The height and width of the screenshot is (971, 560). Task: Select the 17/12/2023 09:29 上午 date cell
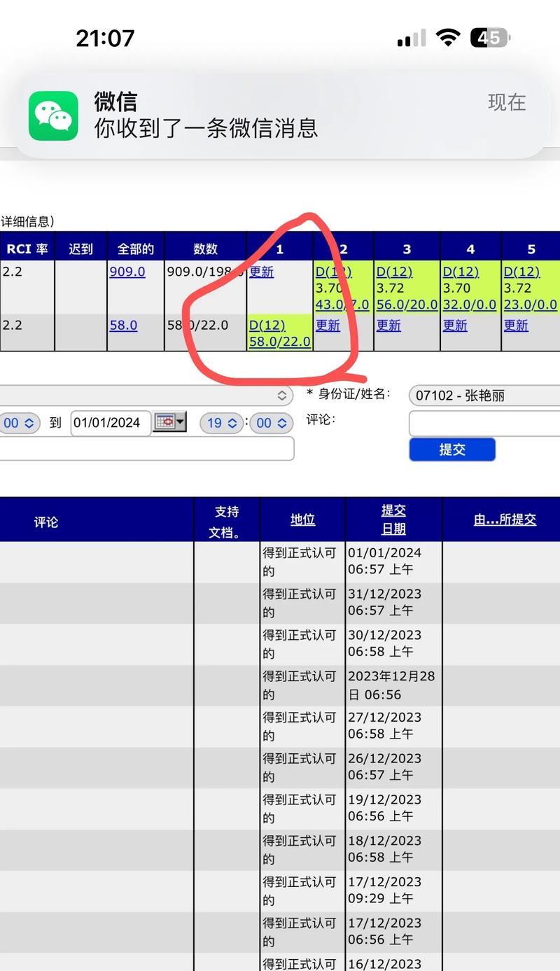coord(393,890)
